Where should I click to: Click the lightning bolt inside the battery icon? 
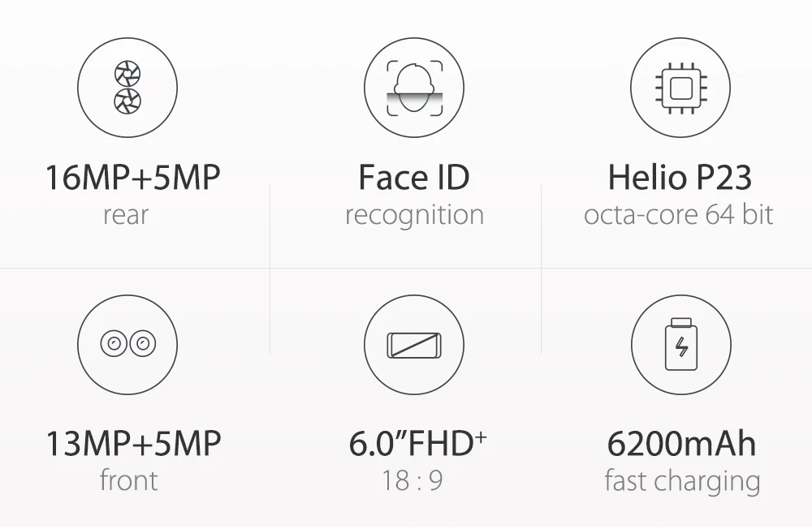tap(681, 346)
